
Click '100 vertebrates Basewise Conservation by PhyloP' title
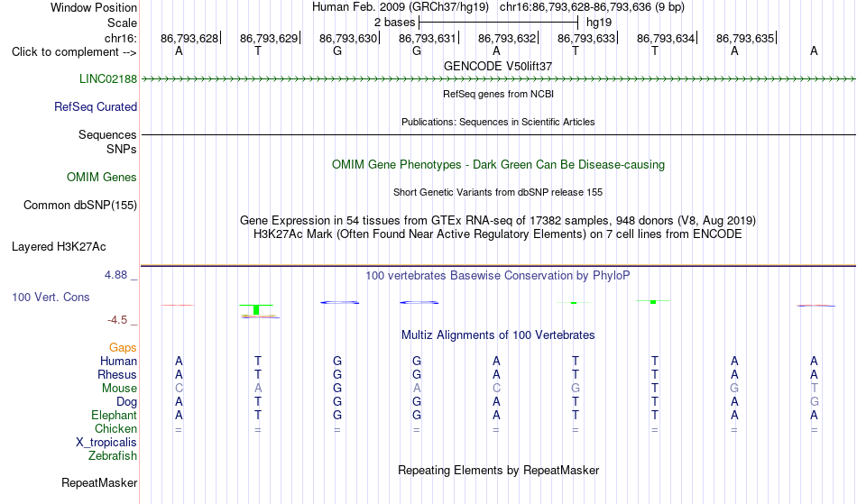pos(498,275)
